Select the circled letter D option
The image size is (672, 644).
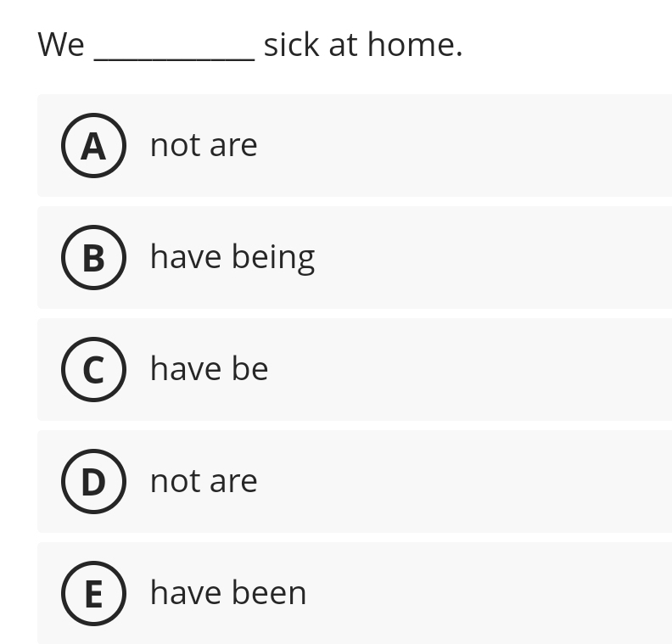(x=93, y=481)
